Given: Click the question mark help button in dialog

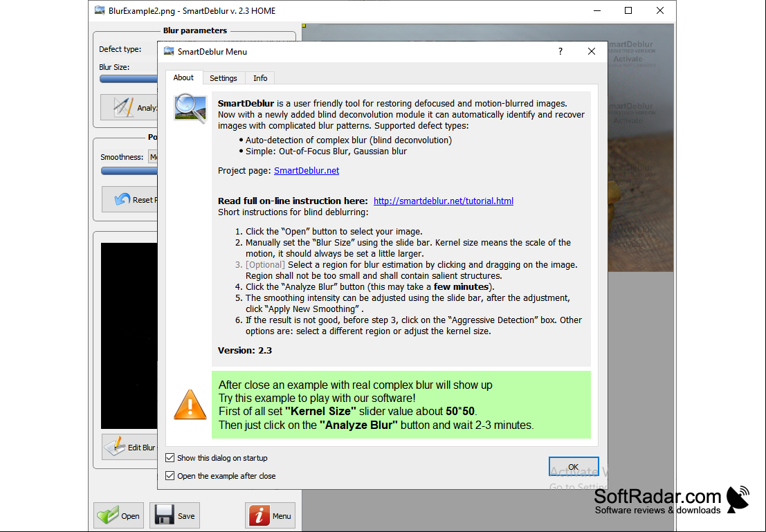Looking at the screenshot, I should pyautogui.click(x=560, y=51).
